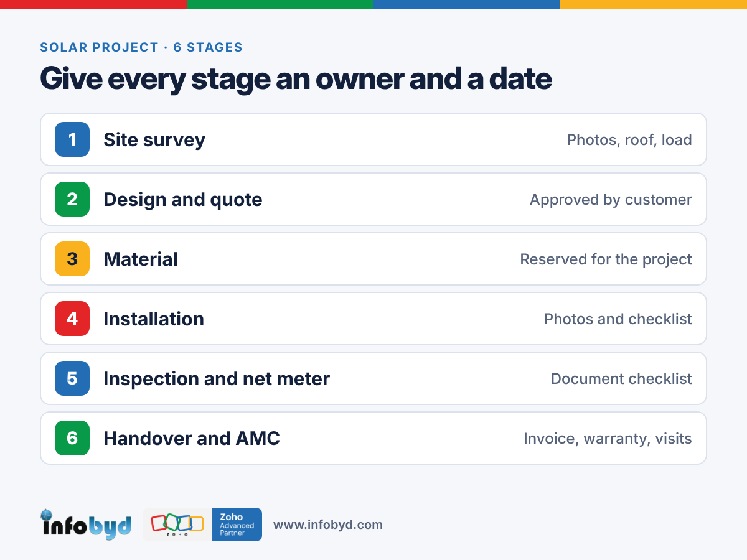Click the 'Approved by customer' note

(611, 200)
